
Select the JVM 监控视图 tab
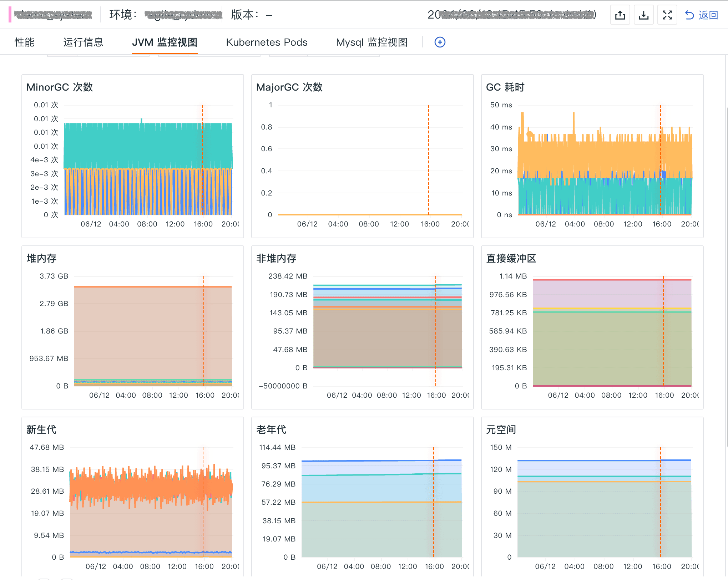(x=165, y=42)
